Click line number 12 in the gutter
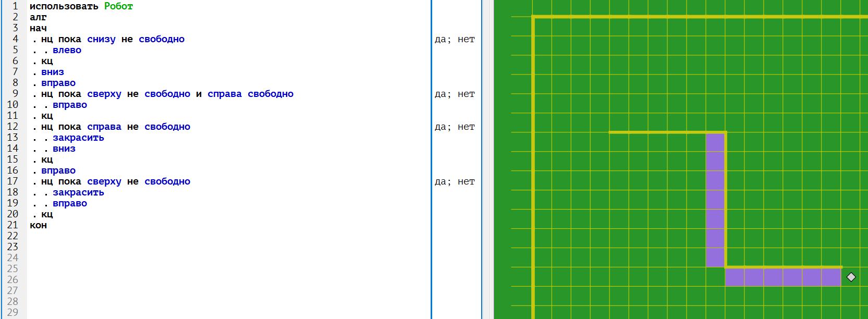Screen dimensions: 868x319 13,127
